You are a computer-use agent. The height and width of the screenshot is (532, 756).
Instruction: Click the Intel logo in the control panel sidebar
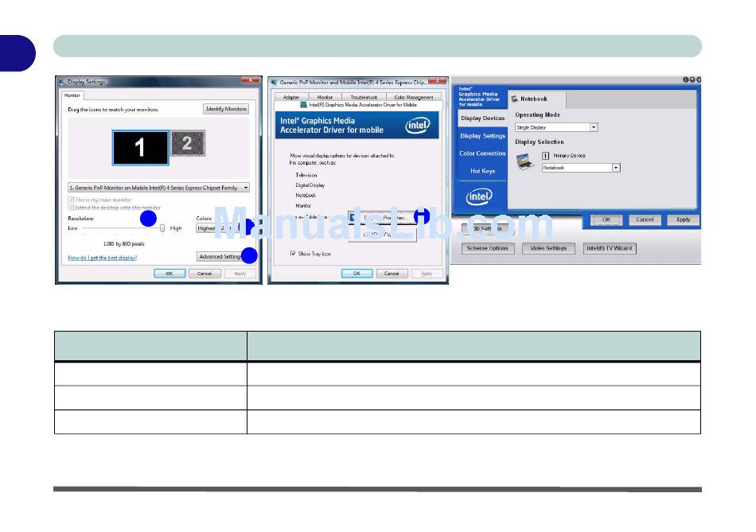[479, 196]
